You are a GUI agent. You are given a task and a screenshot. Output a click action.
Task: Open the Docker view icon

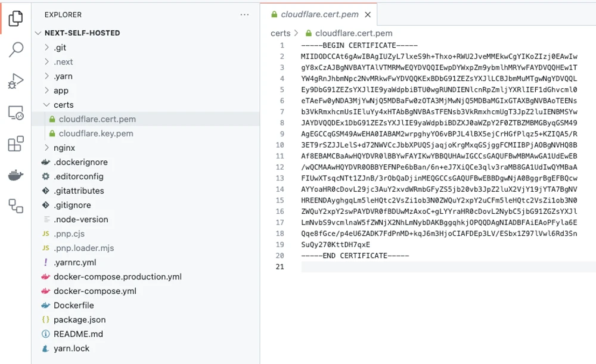15,175
